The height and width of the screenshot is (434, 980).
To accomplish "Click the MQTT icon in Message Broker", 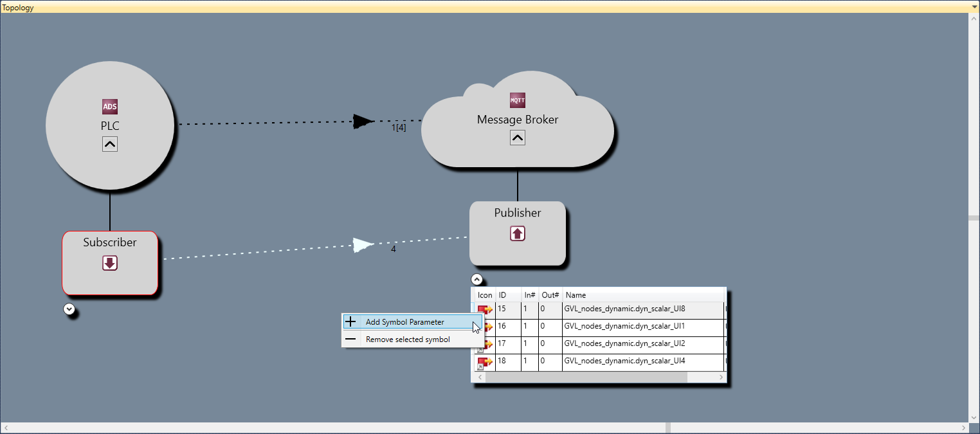I will click(518, 100).
